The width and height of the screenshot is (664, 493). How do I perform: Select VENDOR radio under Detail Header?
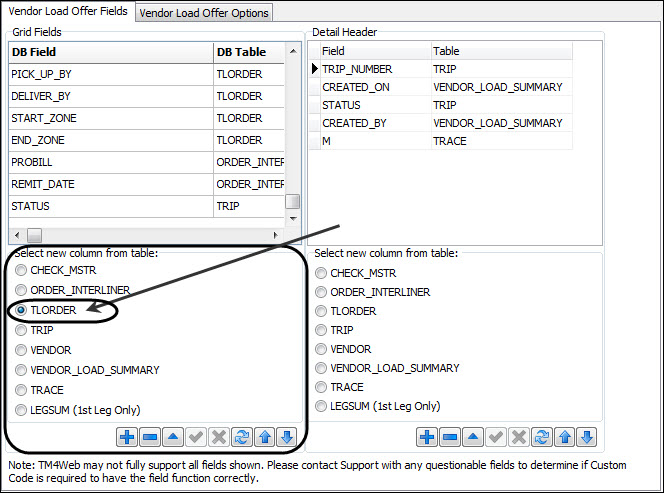click(321, 349)
